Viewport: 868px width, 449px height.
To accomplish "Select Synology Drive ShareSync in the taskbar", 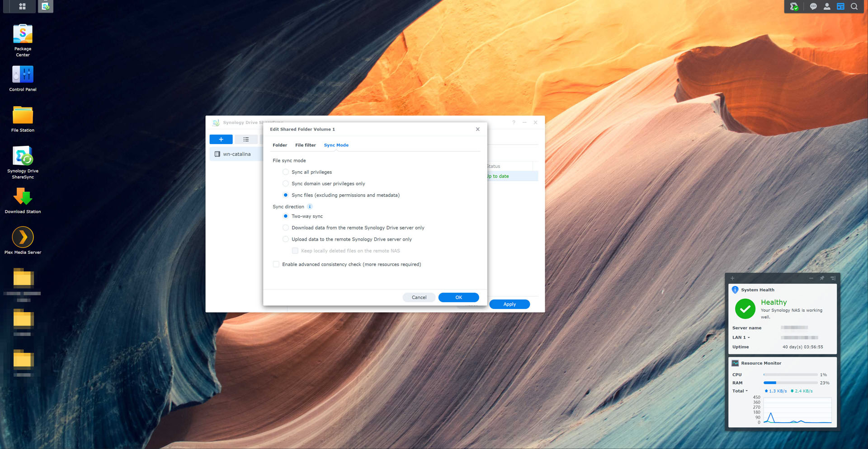I will [45, 6].
